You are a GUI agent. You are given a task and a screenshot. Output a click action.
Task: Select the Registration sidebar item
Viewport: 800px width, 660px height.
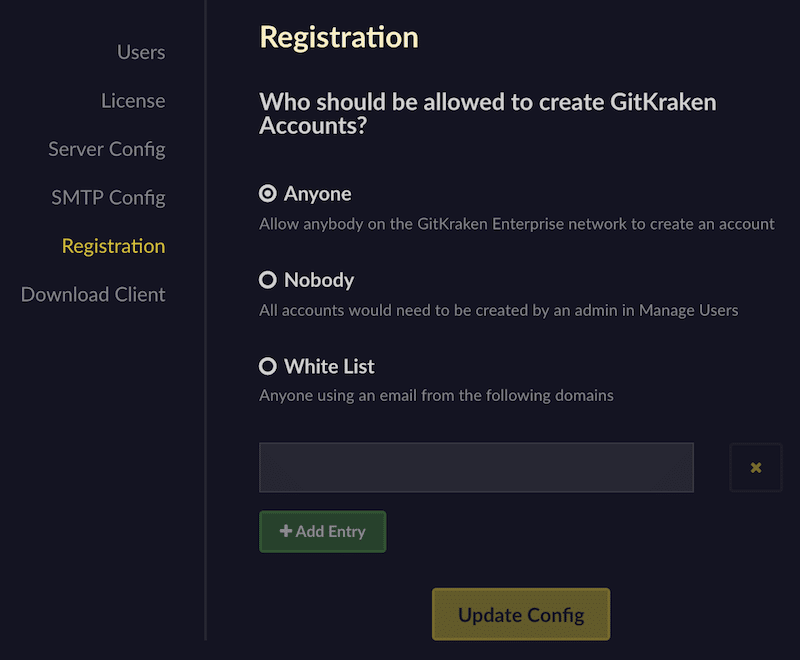113,246
